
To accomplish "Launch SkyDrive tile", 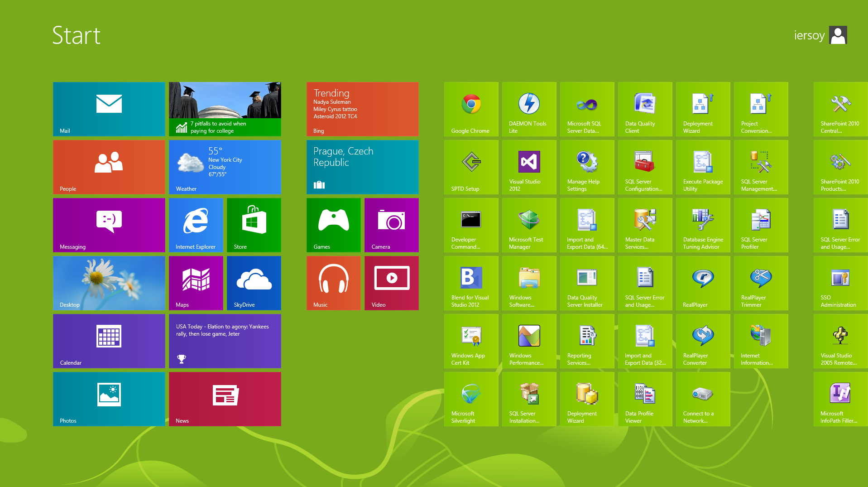I will (x=254, y=283).
